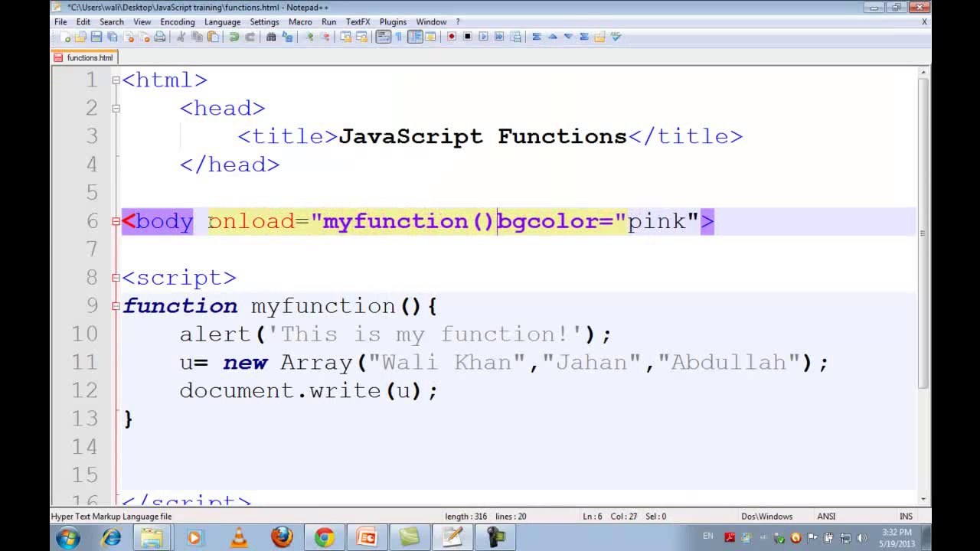Open Firefox from the taskbar
Image resolution: width=980 pixels, height=551 pixels.
(x=282, y=537)
